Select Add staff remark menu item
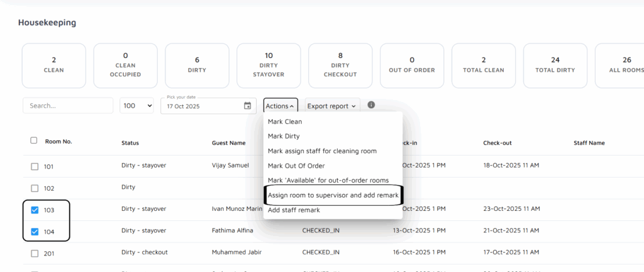Image resolution: width=644 pixels, height=272 pixels. click(x=294, y=210)
